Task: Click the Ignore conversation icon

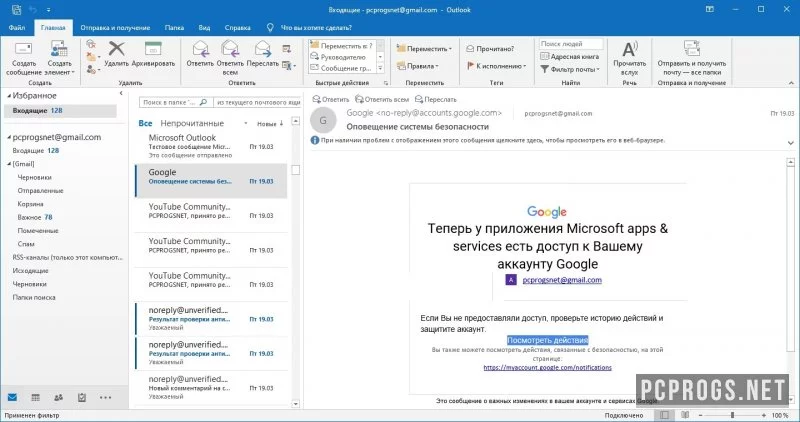Action: coord(91,44)
